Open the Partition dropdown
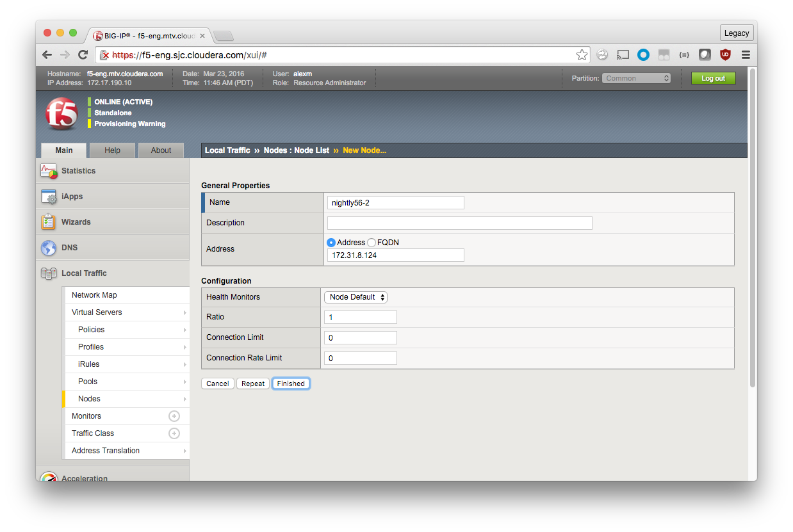Image resolution: width=793 pixels, height=532 pixels. tap(636, 78)
